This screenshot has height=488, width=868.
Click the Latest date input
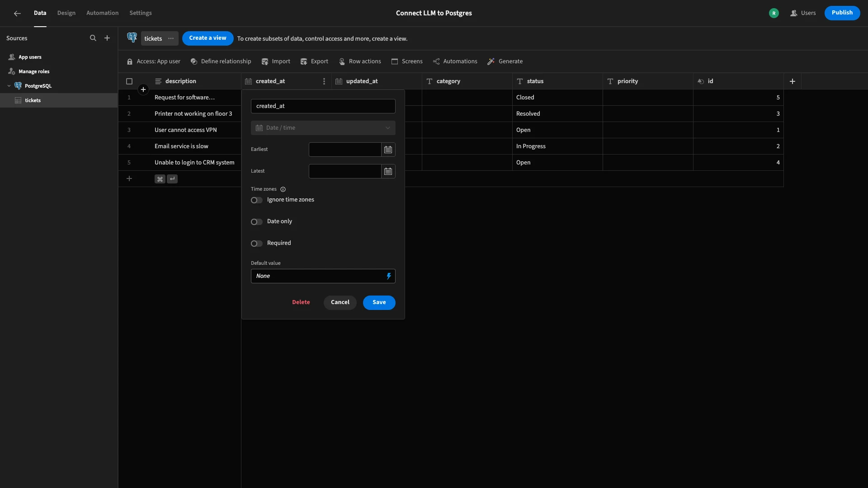(345, 171)
